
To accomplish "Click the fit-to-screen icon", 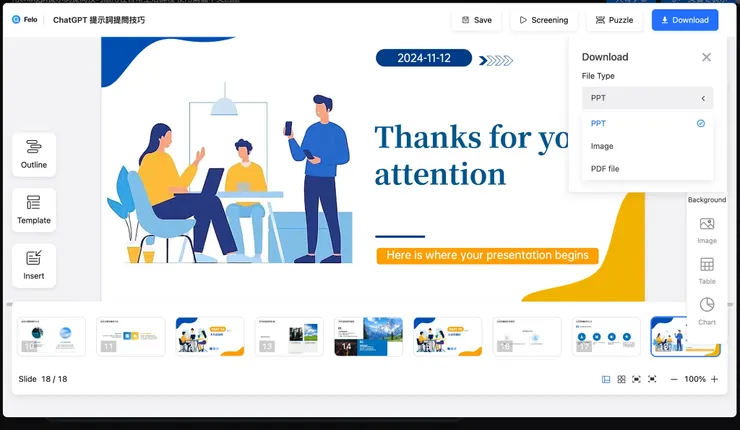I will tap(637, 379).
